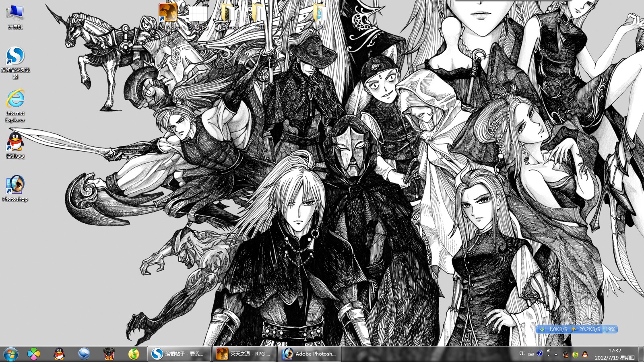Click the blue help question mark icon
The width and height of the screenshot is (644, 362).
tap(540, 353)
